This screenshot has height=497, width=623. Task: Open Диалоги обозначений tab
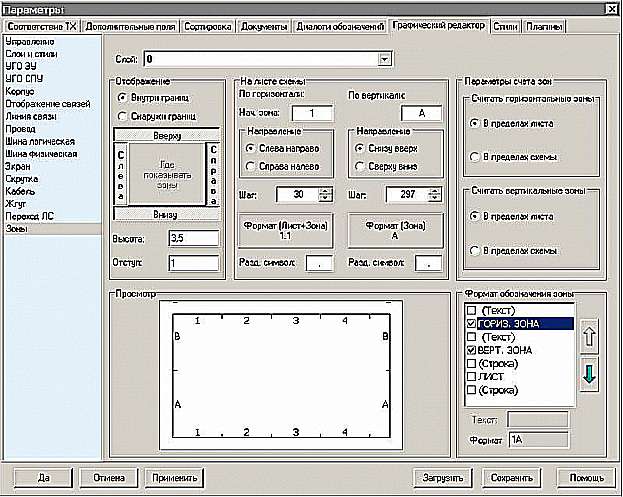(x=340, y=27)
